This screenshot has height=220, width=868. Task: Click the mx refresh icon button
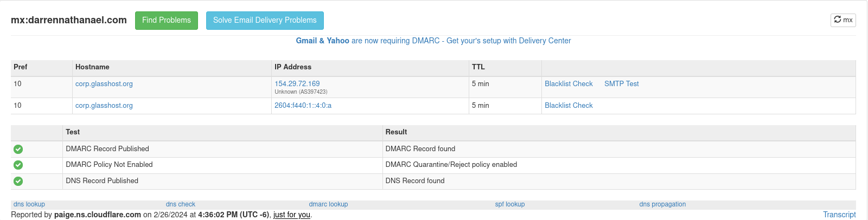843,20
